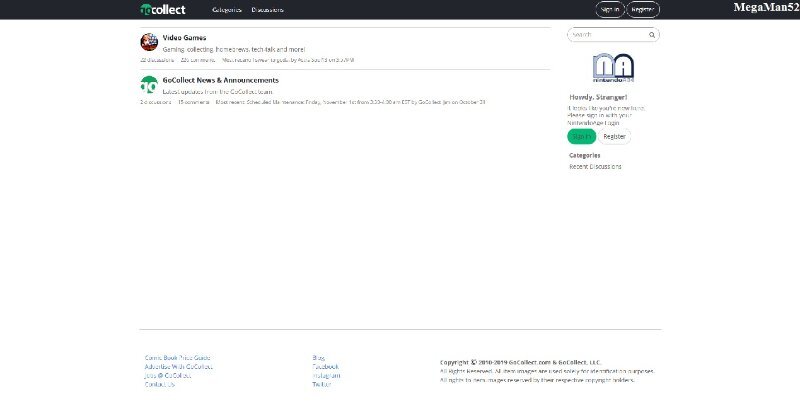Open the Contact Us footer link
800x406 pixels.
coord(160,384)
